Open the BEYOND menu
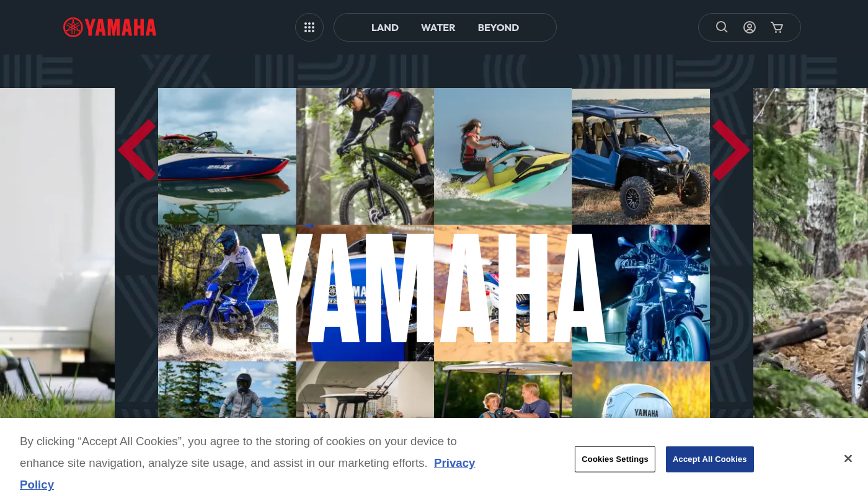The height and width of the screenshot is (496, 868). click(x=498, y=27)
